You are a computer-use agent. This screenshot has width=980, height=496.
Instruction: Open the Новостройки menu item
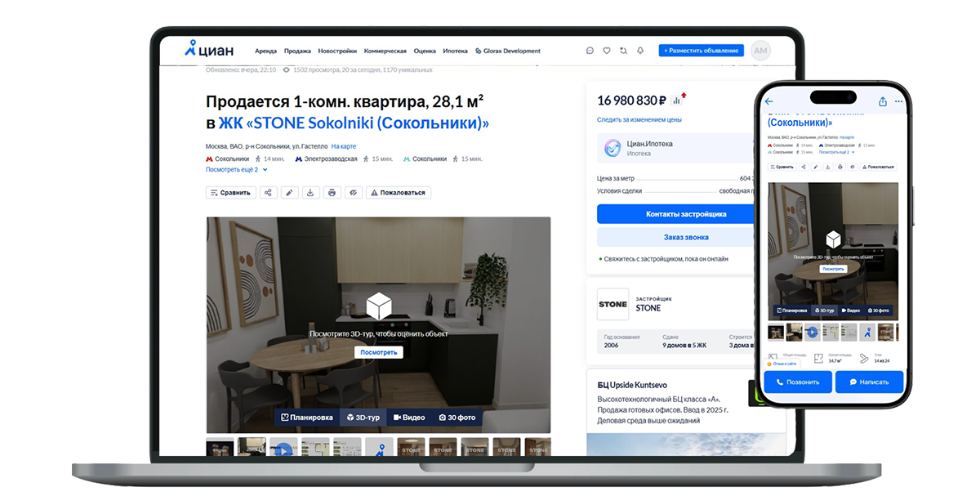tap(338, 51)
